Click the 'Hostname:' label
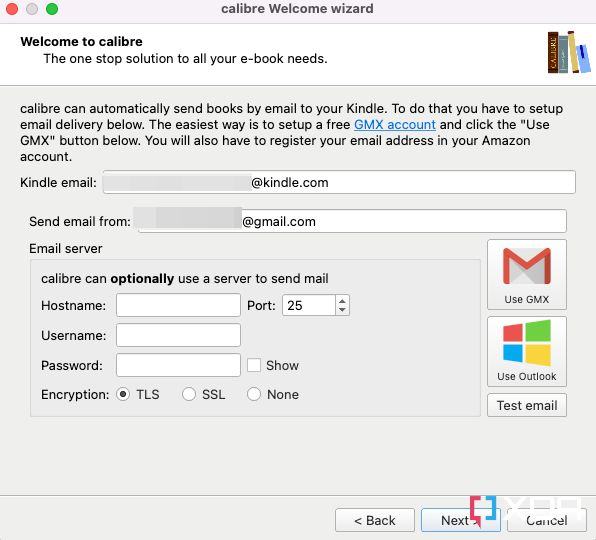596x540 pixels. 73,305
